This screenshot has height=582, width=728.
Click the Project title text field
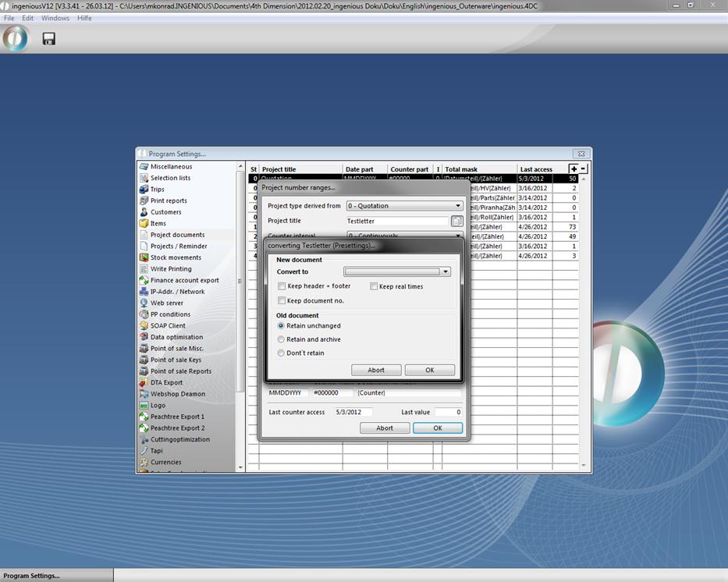click(396, 222)
